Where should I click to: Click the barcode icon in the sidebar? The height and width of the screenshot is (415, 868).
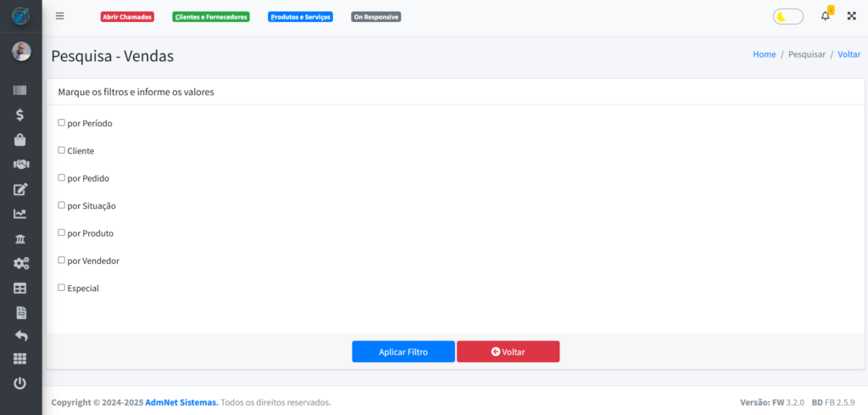tap(20, 90)
